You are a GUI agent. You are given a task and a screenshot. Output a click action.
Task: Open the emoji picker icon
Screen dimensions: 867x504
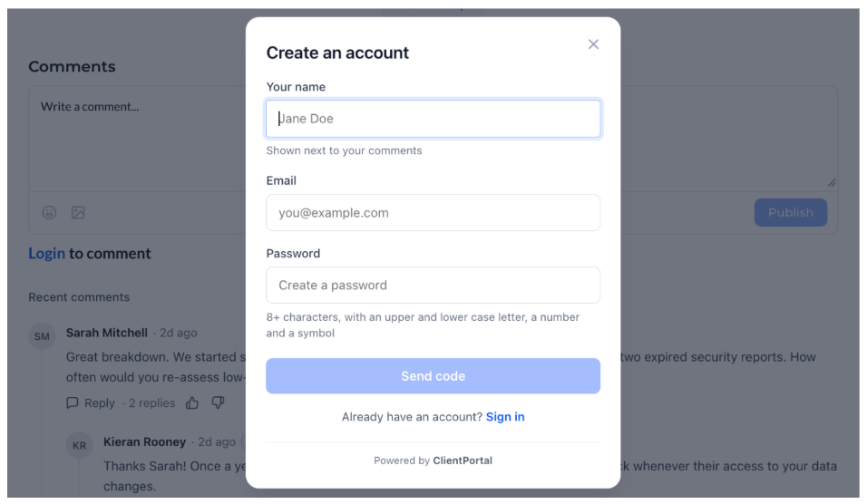[49, 212]
